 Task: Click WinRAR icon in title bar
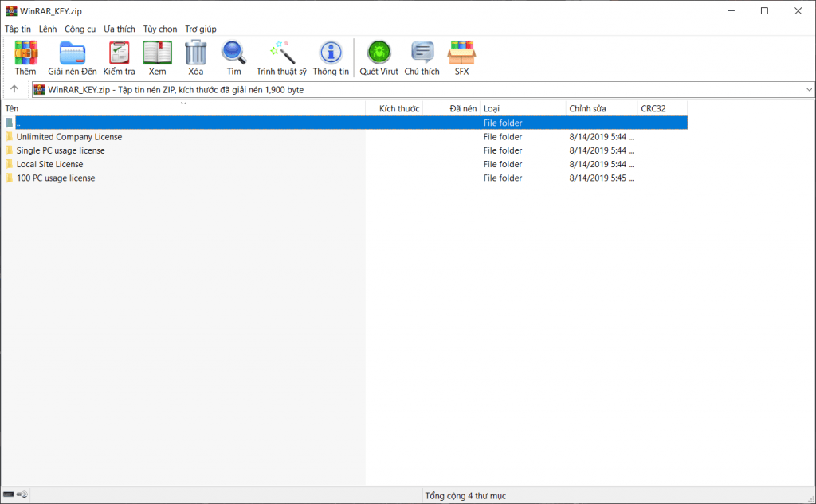click(11, 11)
